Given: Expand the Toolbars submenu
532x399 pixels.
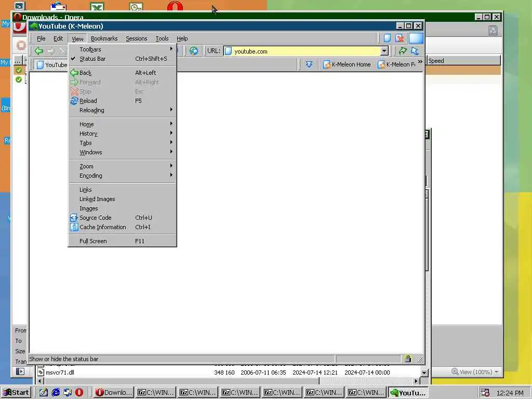Looking at the screenshot, I should 123,49.
